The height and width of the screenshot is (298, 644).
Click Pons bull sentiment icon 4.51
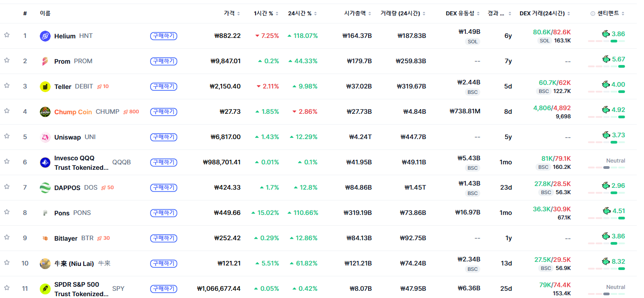[x=606, y=210]
